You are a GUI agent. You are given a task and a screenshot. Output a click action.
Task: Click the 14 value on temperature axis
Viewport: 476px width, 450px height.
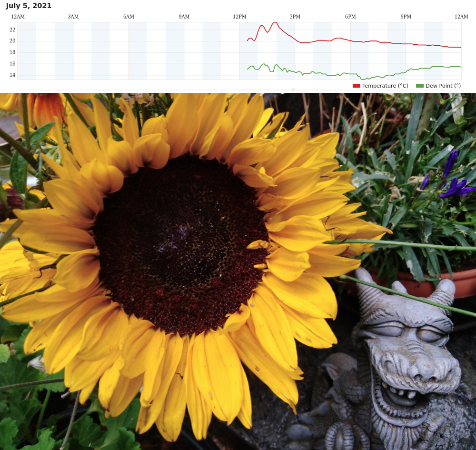pyautogui.click(x=12, y=75)
